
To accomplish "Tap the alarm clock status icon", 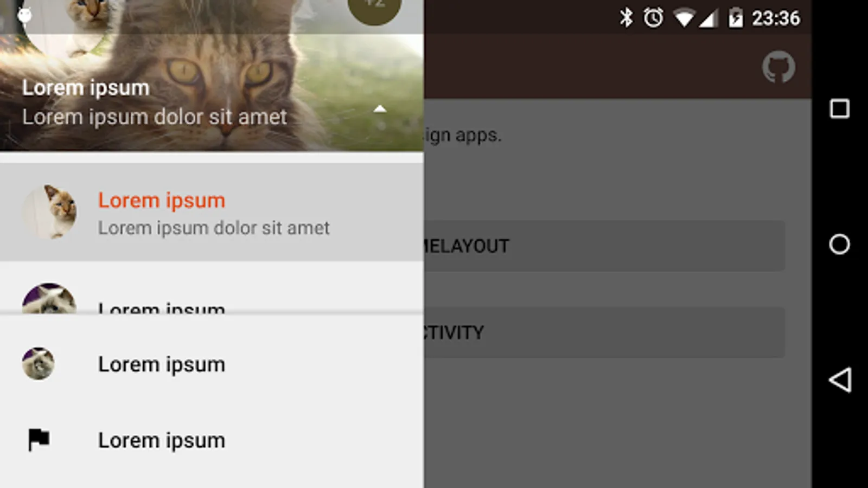I will 653,18.
